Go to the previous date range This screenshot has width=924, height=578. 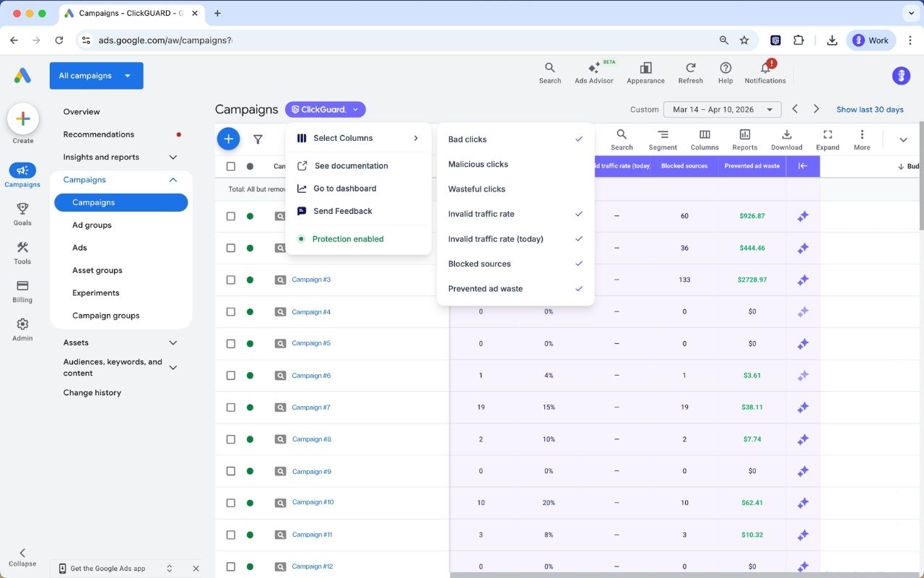click(795, 109)
